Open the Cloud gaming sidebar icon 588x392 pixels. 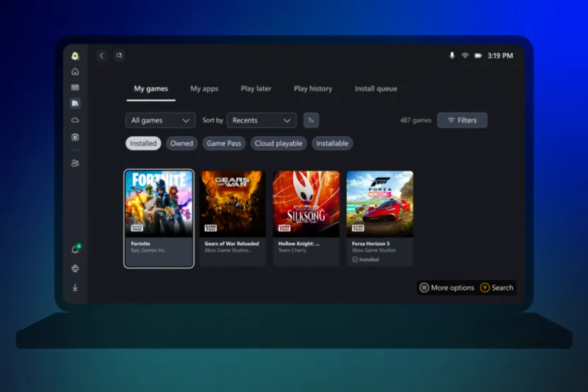tap(75, 120)
